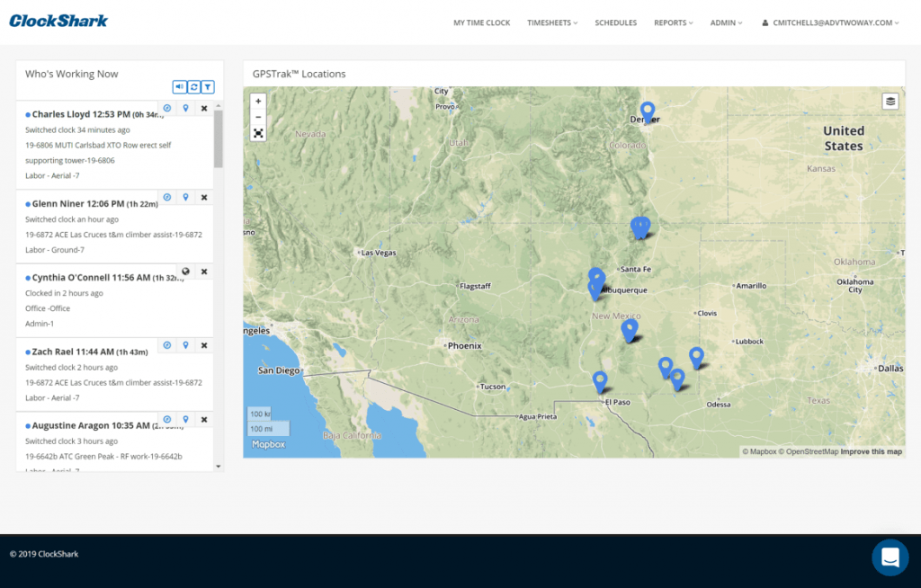
Task: Click 'Office -Office' under Cynthia O'Connell
Action: pyautogui.click(x=48, y=308)
